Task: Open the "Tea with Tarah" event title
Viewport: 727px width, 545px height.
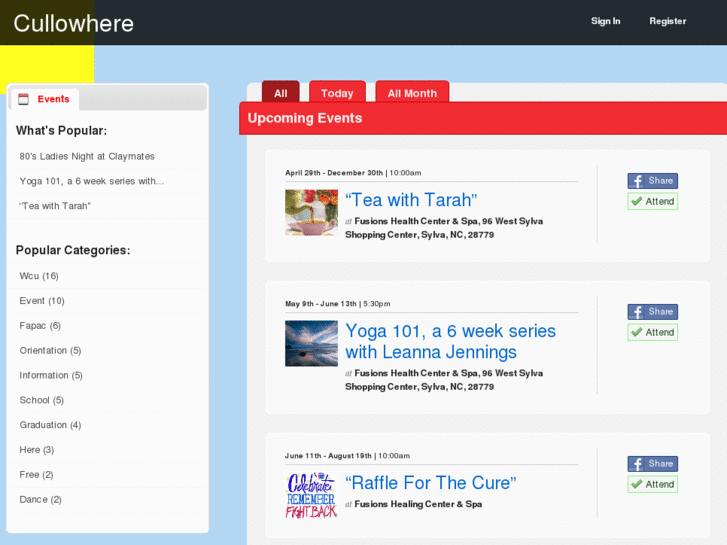Action: (x=411, y=200)
